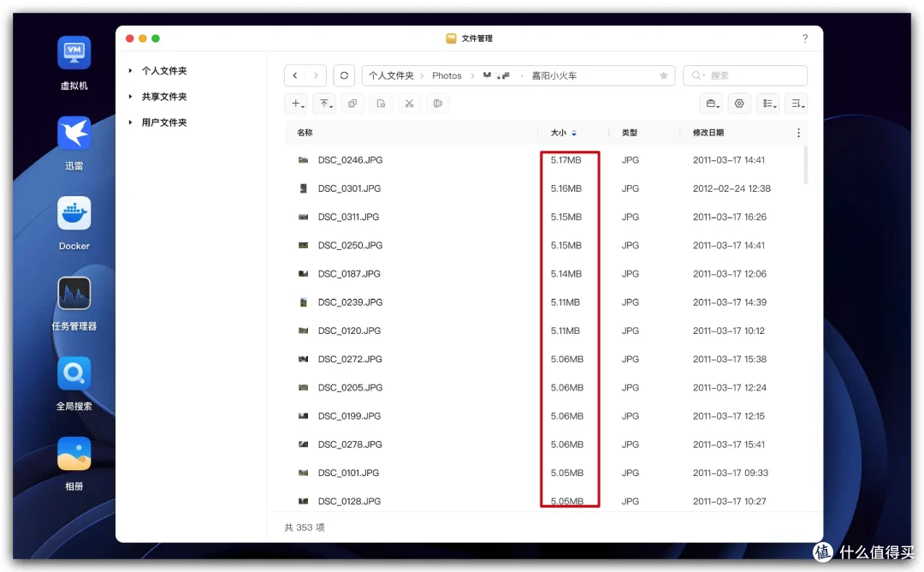Sort by the 修改日期 column header
Image resolution: width=924 pixels, height=572 pixels.
click(708, 133)
